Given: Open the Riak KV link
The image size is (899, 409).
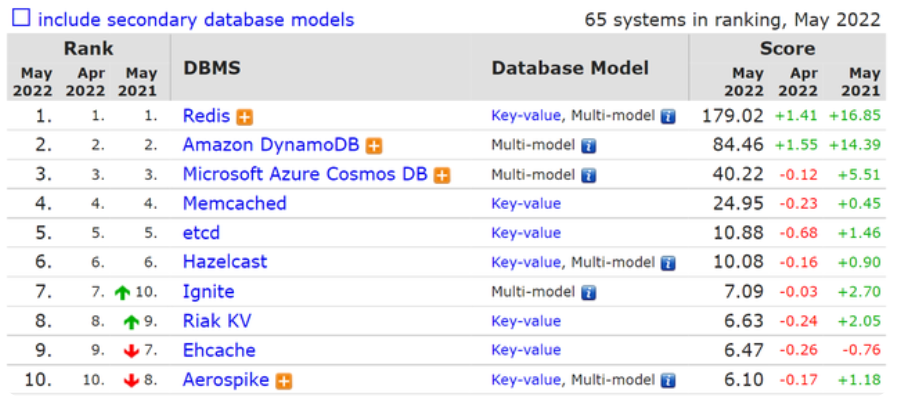Looking at the screenshot, I should point(217,322).
